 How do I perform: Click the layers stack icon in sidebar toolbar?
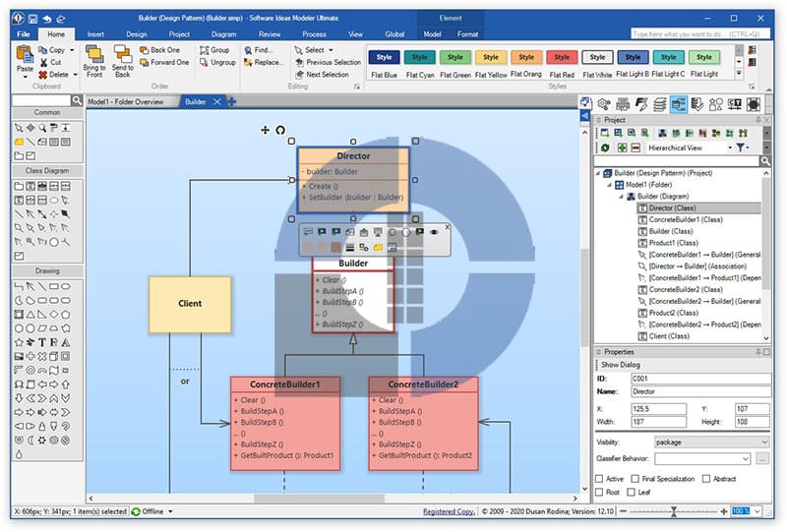click(659, 104)
